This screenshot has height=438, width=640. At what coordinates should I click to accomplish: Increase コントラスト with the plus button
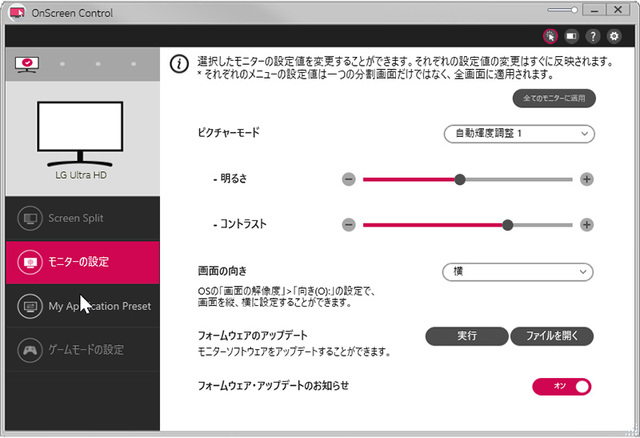(587, 225)
